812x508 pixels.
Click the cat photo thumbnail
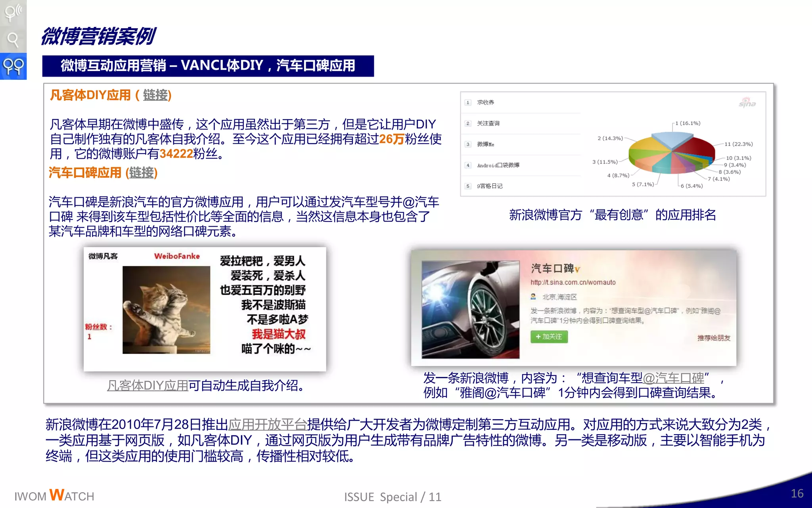point(166,310)
